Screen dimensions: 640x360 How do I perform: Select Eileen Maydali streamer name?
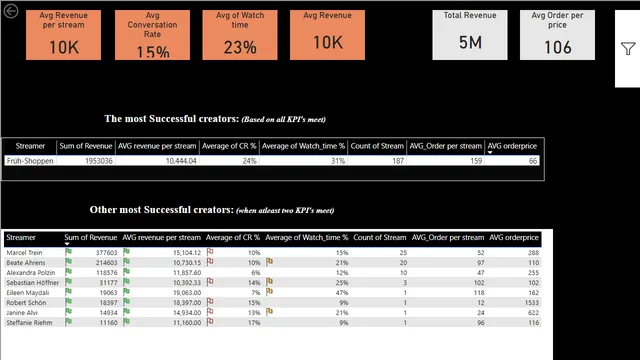(27, 293)
